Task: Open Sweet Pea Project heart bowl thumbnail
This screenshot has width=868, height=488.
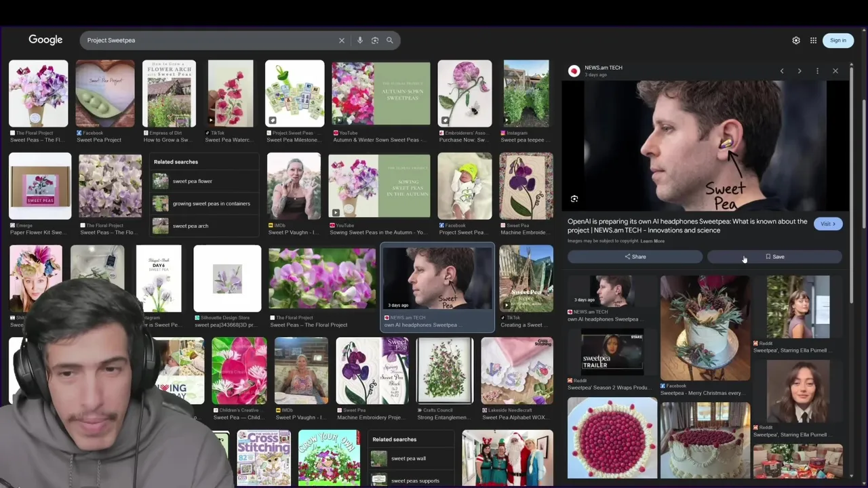Action: (x=105, y=94)
